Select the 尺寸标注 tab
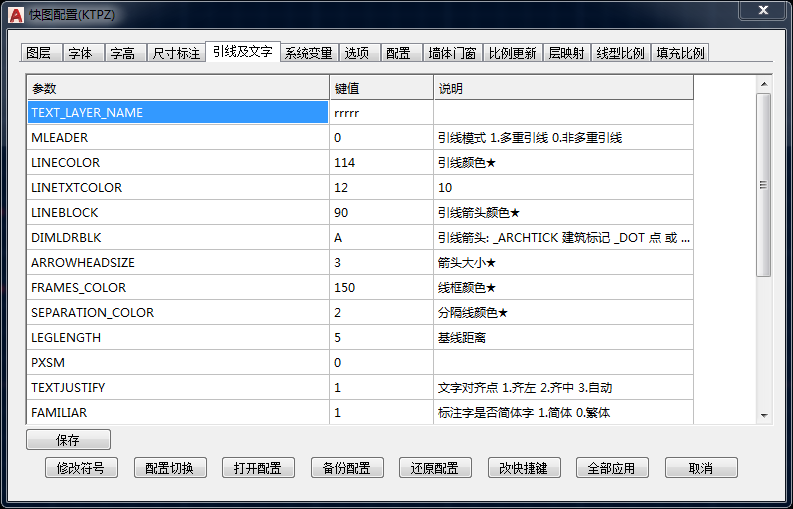 point(176,53)
